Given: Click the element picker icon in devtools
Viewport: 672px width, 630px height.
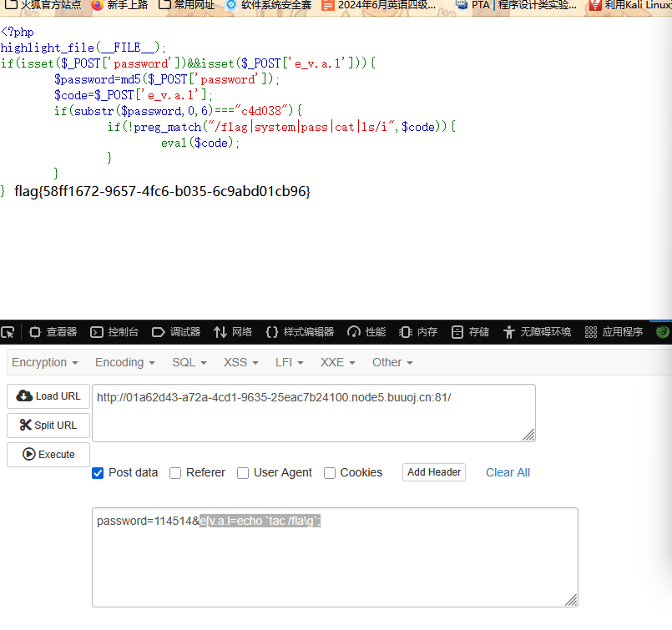Looking at the screenshot, I should click(8, 332).
